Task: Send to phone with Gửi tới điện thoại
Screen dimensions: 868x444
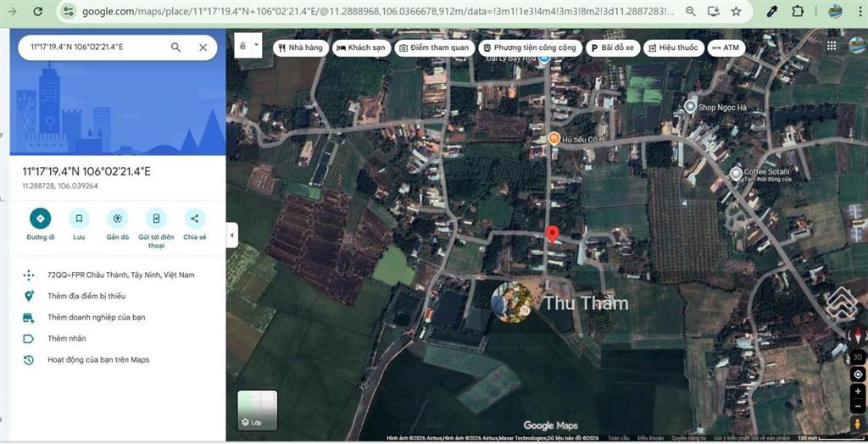Action: pos(156,219)
